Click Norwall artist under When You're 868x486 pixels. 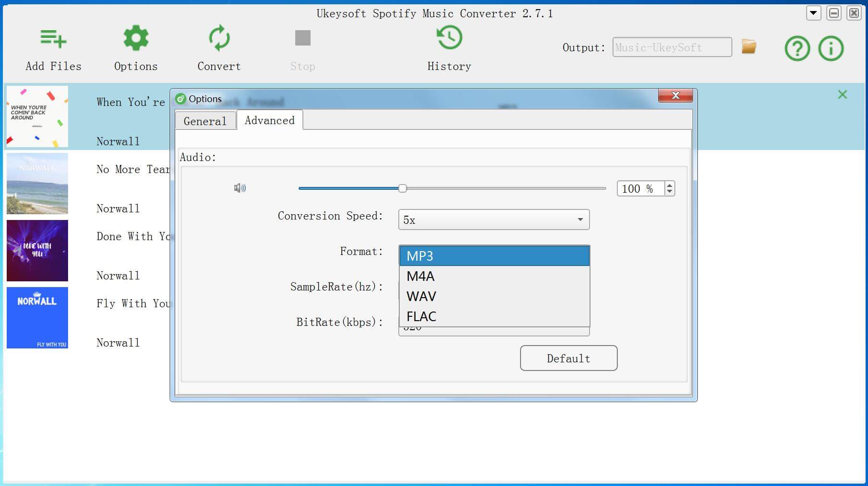tap(118, 141)
